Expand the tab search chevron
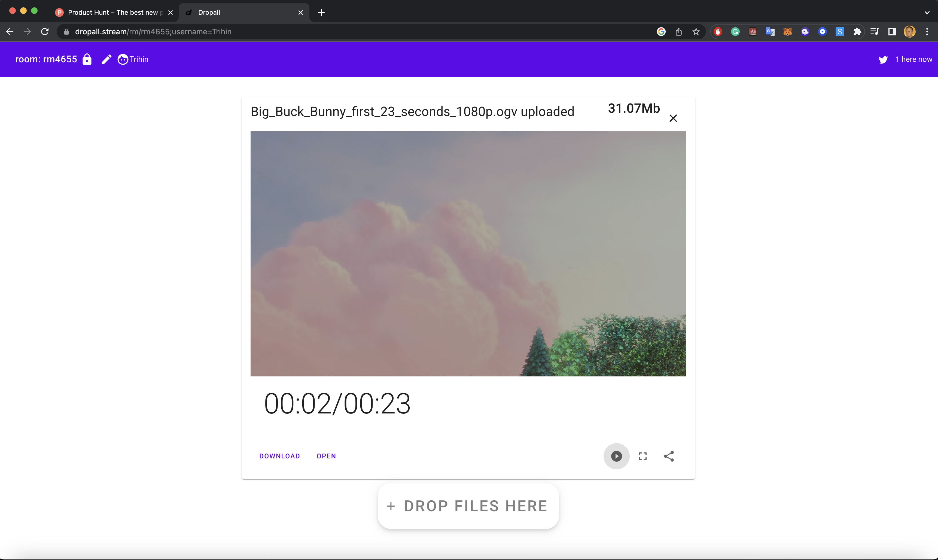The width and height of the screenshot is (938, 560). tap(927, 13)
